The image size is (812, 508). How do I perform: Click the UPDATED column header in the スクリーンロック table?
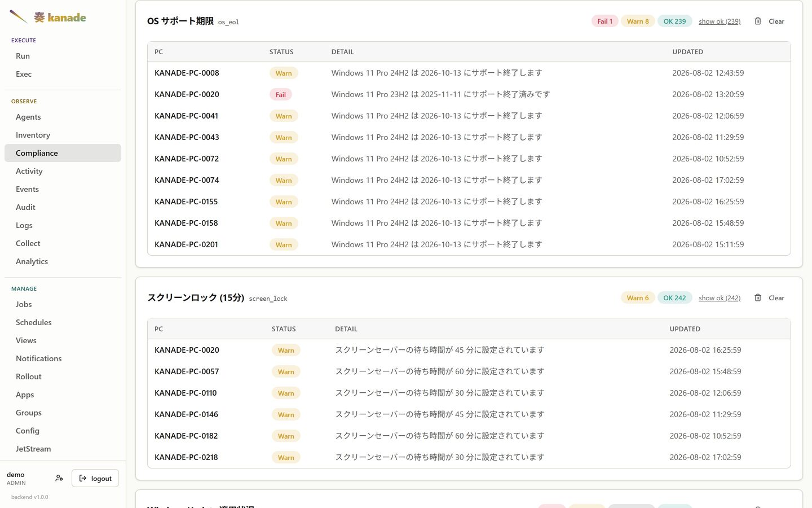click(x=685, y=329)
